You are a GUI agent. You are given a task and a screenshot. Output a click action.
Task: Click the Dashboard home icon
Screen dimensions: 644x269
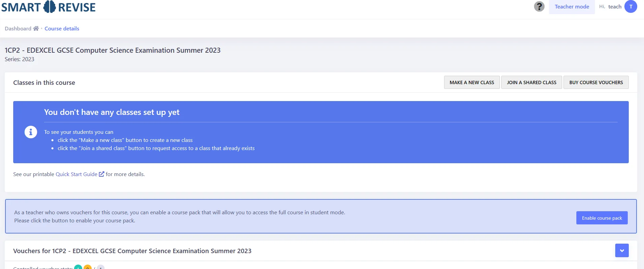coord(36,28)
